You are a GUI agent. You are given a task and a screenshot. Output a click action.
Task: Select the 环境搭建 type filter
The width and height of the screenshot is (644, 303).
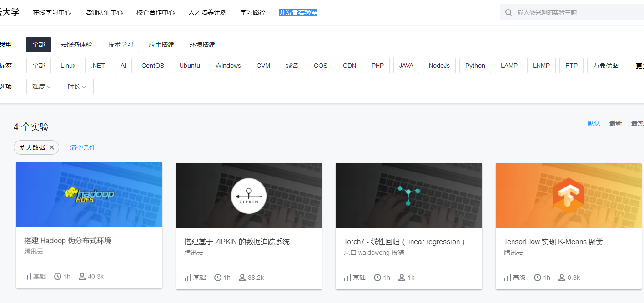[x=202, y=45]
